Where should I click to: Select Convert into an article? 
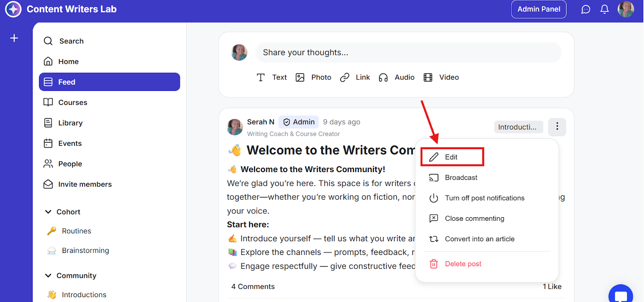pyautogui.click(x=487, y=239)
